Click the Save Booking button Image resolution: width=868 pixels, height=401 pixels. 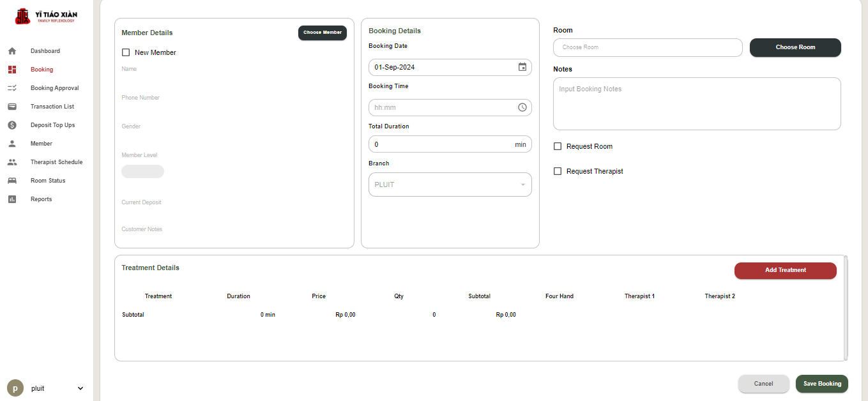pos(821,384)
